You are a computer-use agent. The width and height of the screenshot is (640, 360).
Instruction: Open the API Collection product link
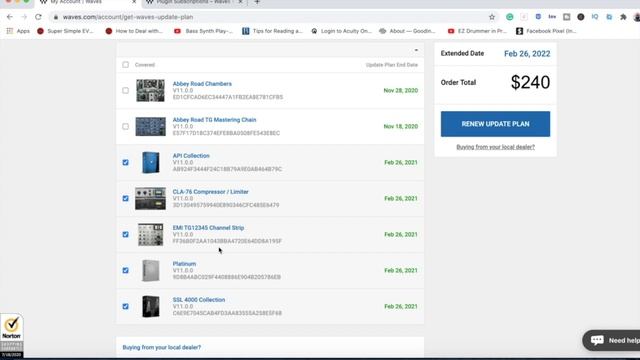[x=191, y=156]
